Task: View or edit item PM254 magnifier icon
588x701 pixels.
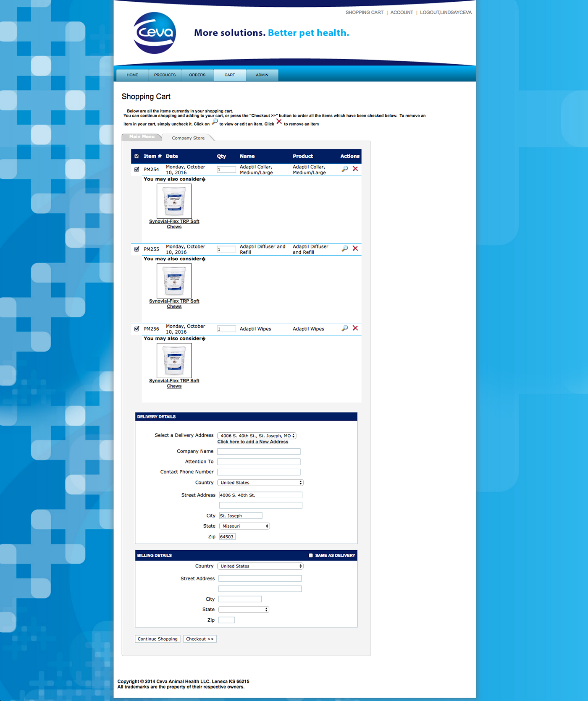Action: (344, 169)
